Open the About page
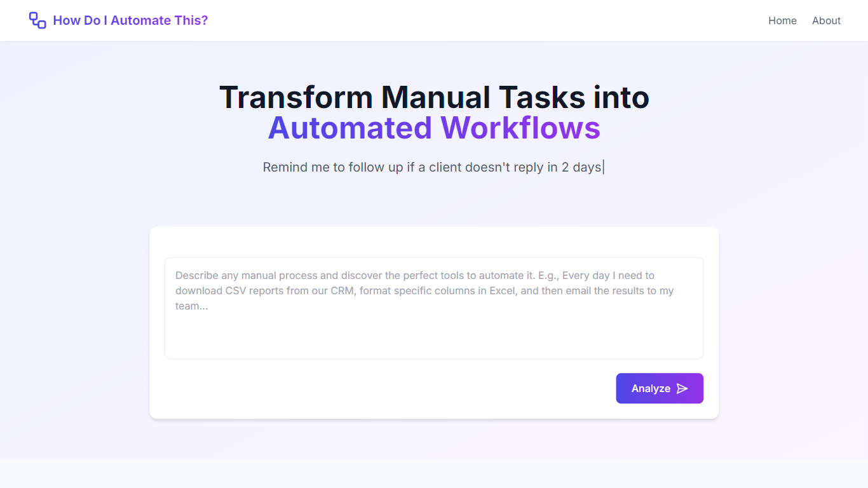This screenshot has width=868, height=488. coord(826,20)
